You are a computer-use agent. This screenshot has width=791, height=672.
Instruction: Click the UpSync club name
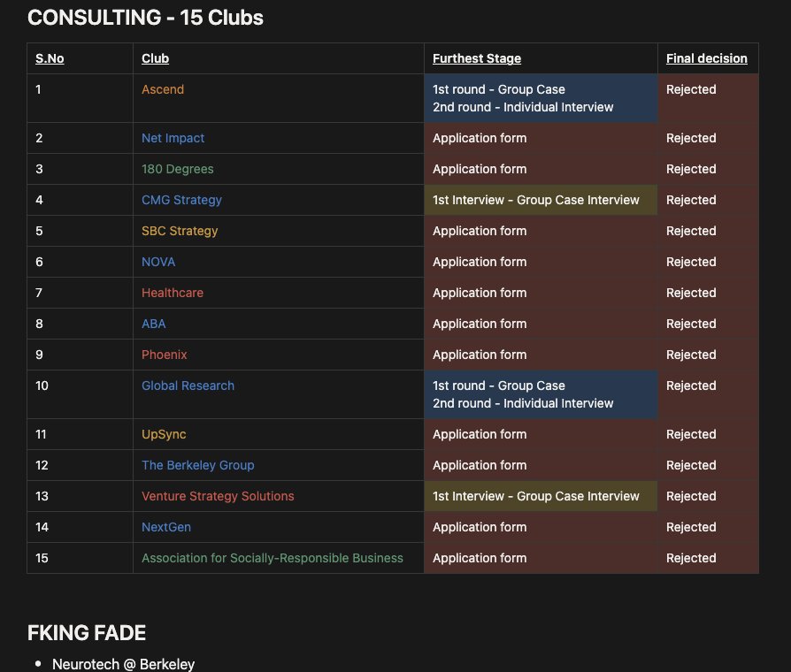164,434
